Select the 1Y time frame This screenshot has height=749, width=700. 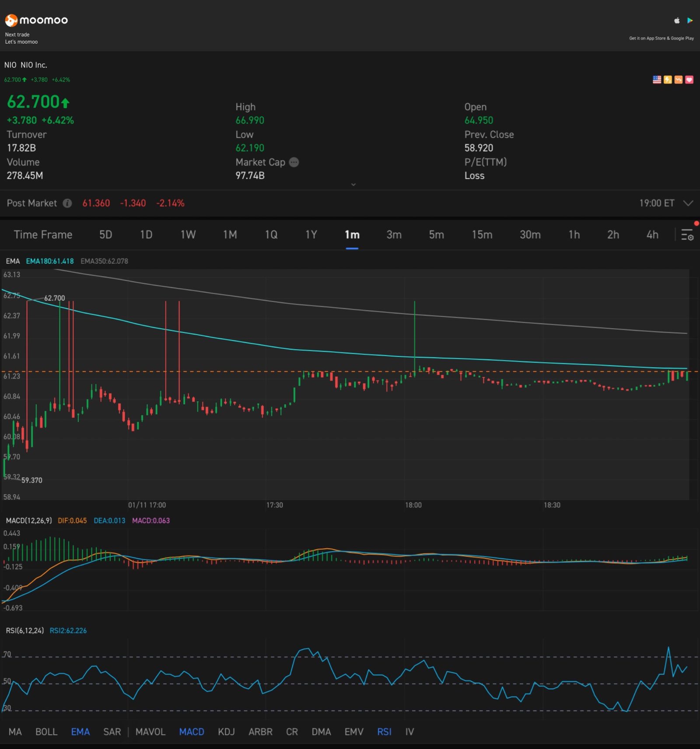tap(311, 235)
